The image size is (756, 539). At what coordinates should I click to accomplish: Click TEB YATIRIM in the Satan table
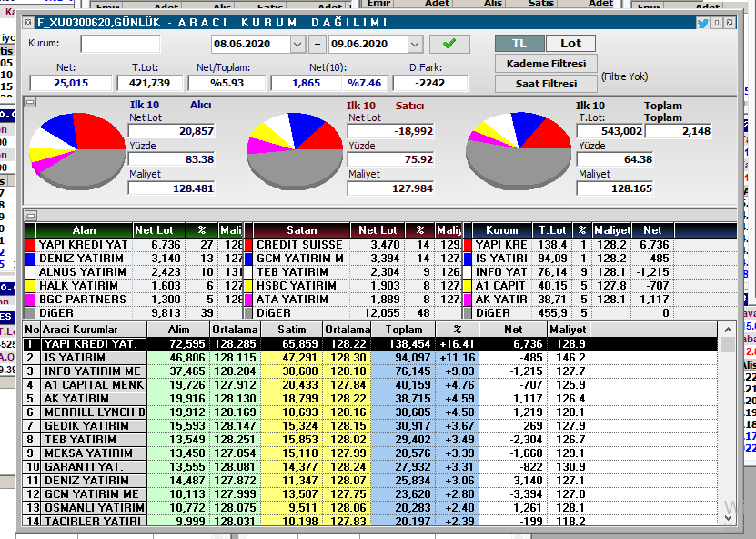tap(292, 271)
